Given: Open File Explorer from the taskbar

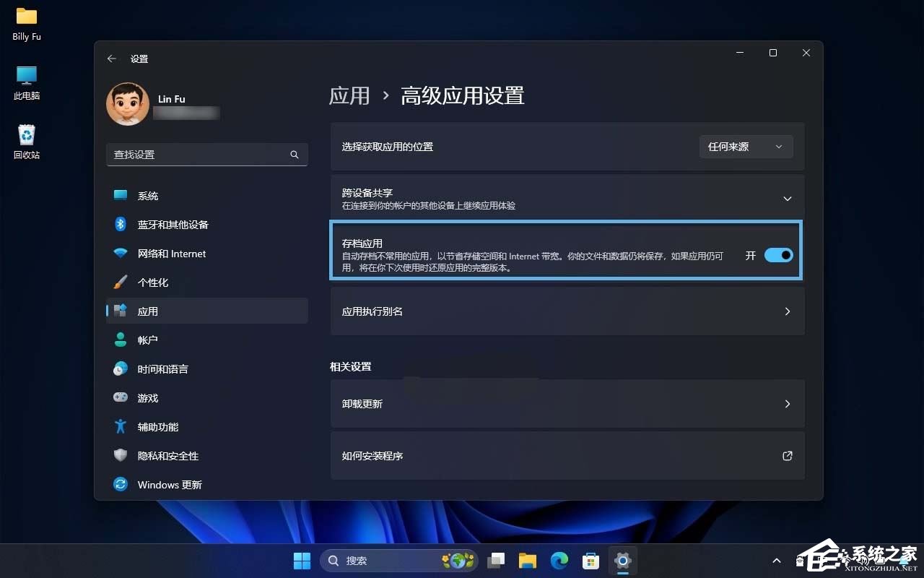Looking at the screenshot, I should pos(527,560).
